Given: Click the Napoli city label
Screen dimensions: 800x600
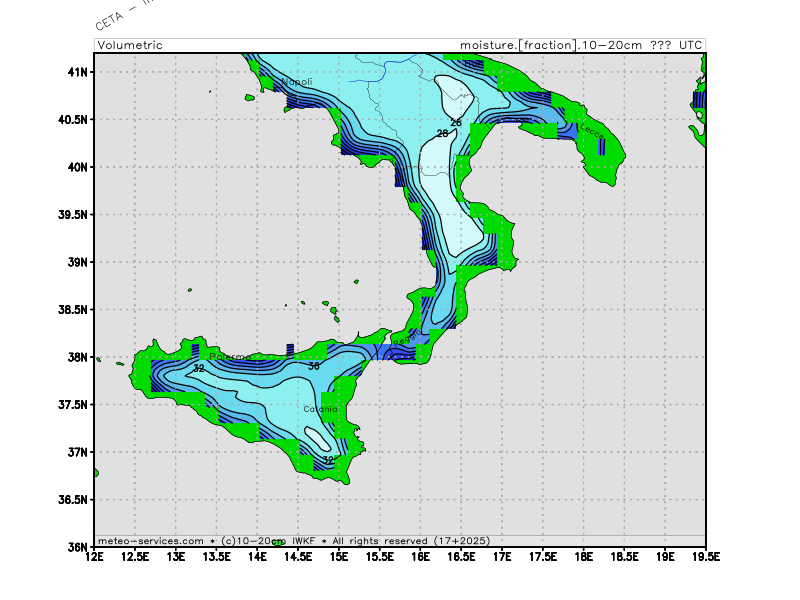Looking at the screenshot, I should point(296,82).
